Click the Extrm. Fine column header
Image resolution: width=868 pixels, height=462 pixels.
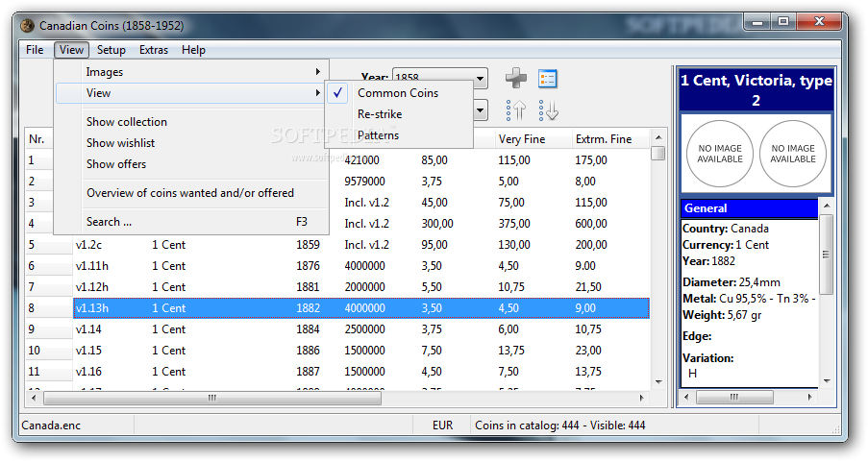pos(610,139)
